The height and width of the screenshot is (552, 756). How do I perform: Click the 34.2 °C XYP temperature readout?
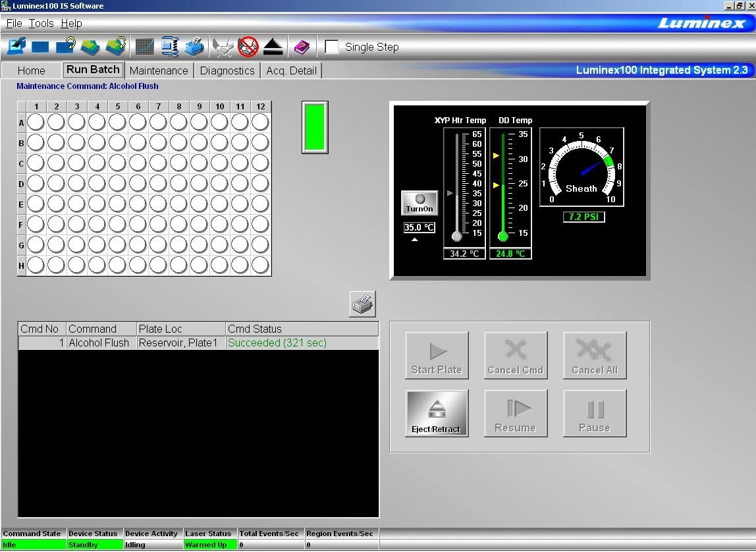click(x=464, y=254)
